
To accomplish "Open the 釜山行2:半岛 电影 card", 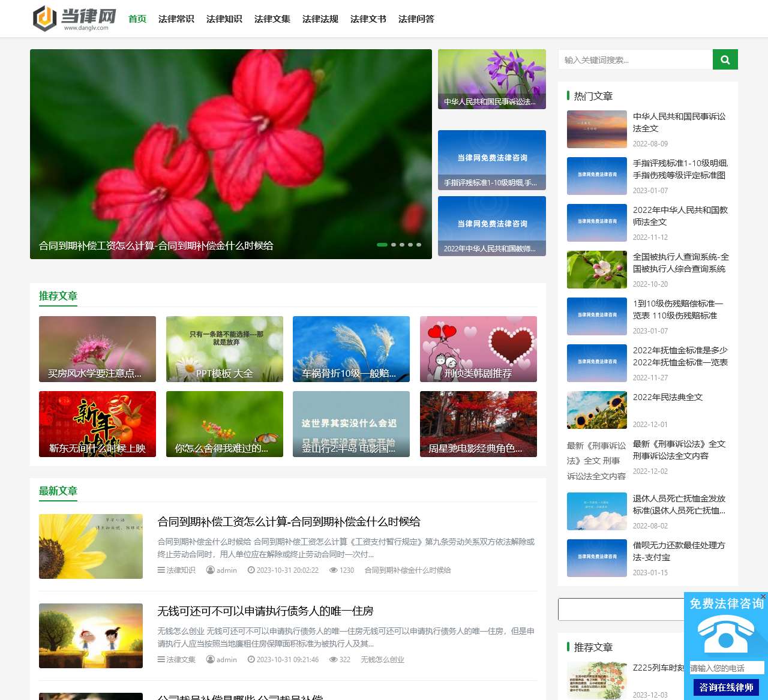I will tap(351, 424).
